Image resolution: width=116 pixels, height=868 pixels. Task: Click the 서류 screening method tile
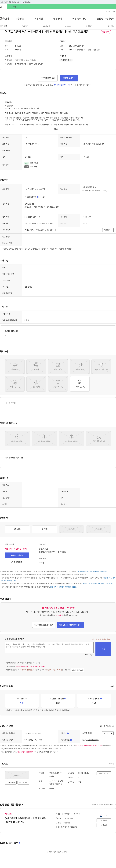tap(18, 529)
